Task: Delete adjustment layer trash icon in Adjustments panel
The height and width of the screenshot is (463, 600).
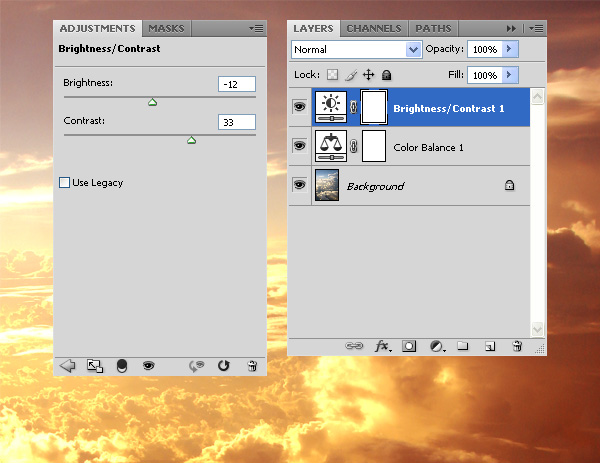Action: pyautogui.click(x=252, y=366)
